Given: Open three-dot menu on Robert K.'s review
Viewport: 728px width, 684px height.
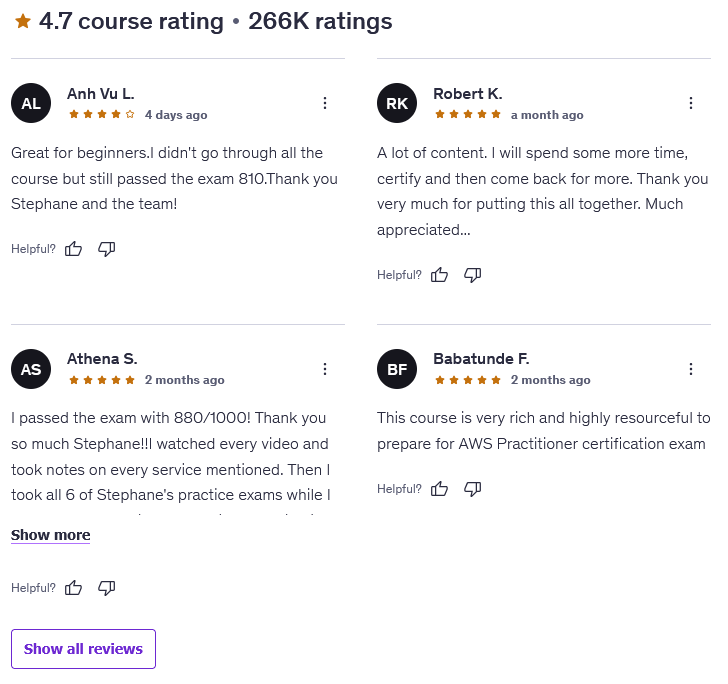Looking at the screenshot, I should [691, 103].
